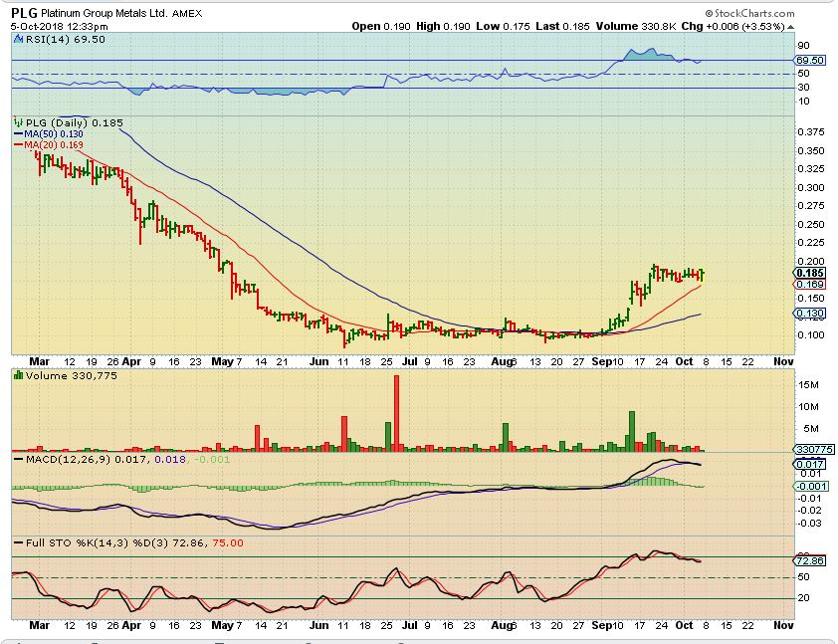Click the 0.300 price axis label
This screenshot has width=838, height=644.
tap(811, 187)
